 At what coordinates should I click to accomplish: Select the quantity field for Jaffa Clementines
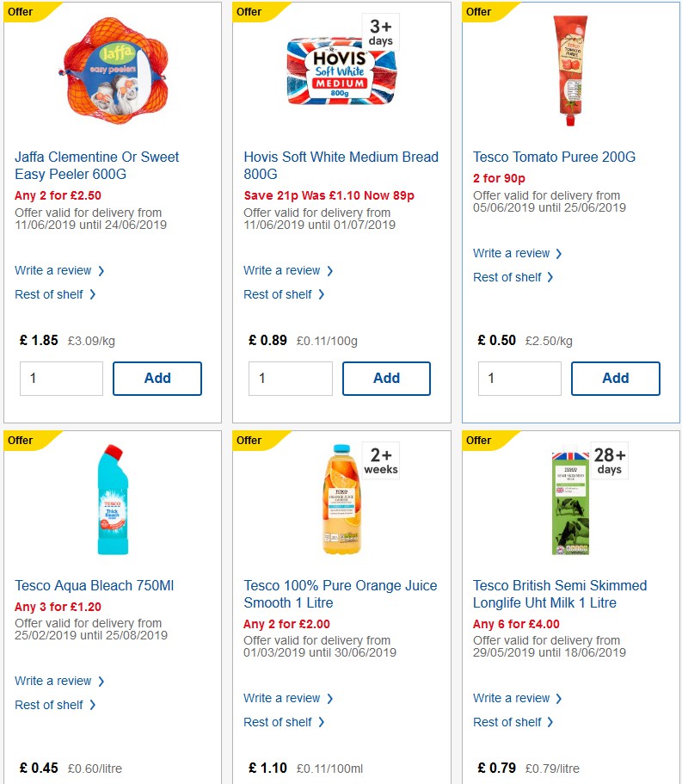(61, 378)
